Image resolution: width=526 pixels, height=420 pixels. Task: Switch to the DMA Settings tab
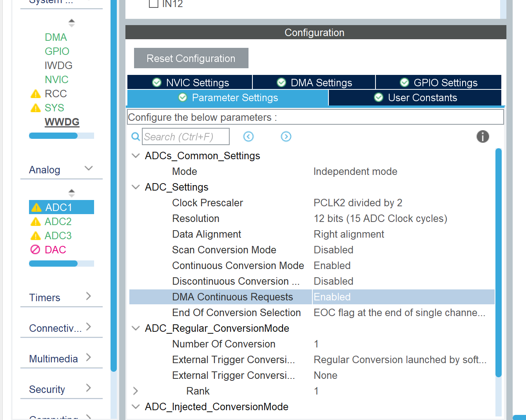(x=314, y=82)
